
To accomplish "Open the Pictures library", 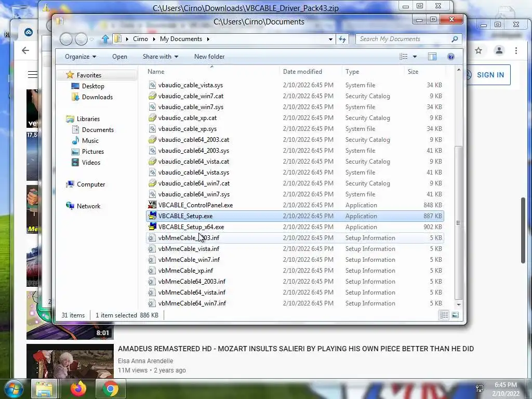I will click(x=92, y=152).
